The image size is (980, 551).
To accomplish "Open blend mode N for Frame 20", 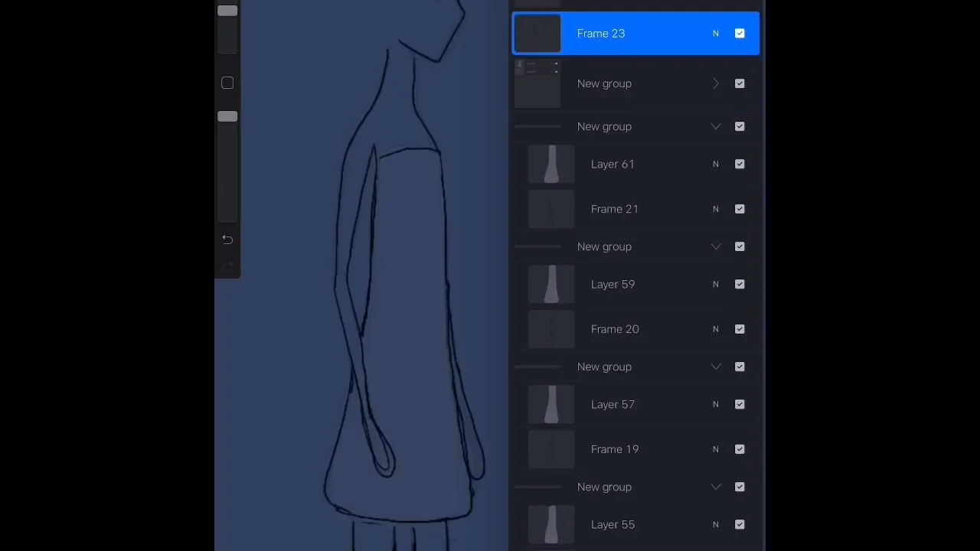I will tap(716, 329).
